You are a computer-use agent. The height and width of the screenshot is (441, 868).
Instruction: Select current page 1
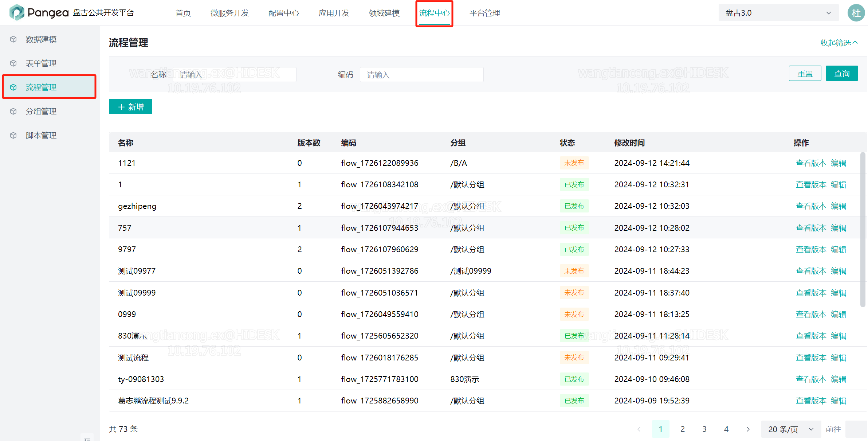(661, 429)
